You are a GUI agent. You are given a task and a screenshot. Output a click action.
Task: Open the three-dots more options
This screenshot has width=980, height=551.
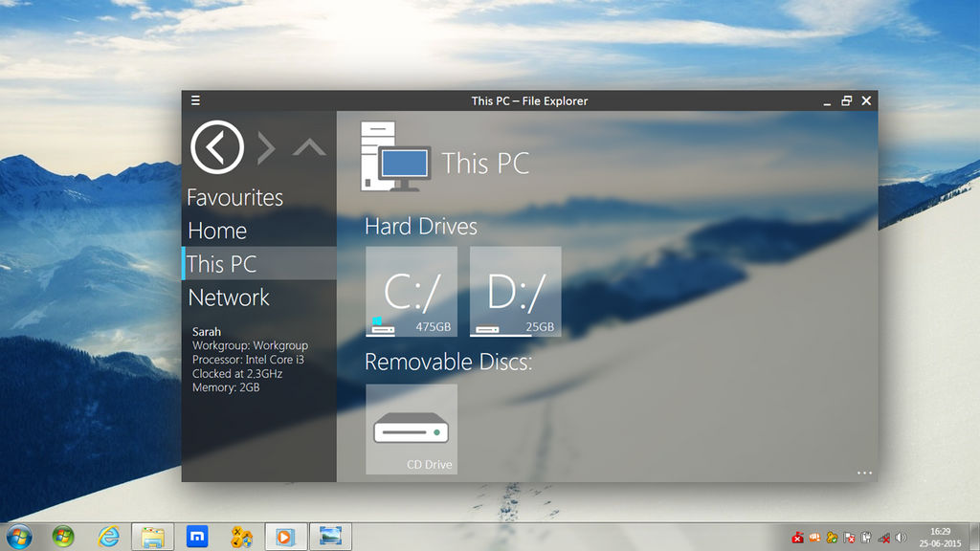[x=864, y=473]
